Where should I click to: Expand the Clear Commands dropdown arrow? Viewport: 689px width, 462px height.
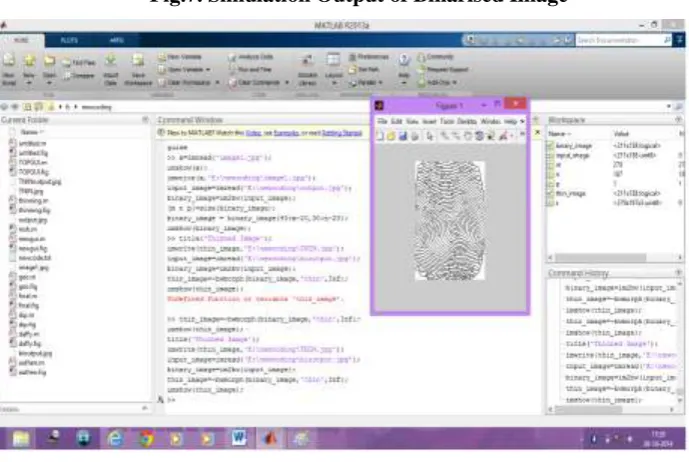point(287,82)
